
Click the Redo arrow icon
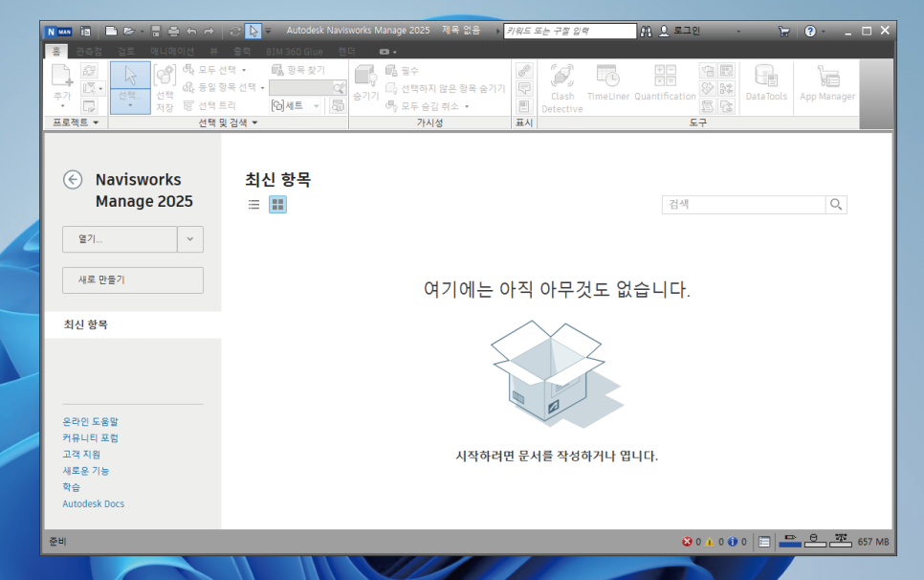pyautogui.click(x=209, y=31)
